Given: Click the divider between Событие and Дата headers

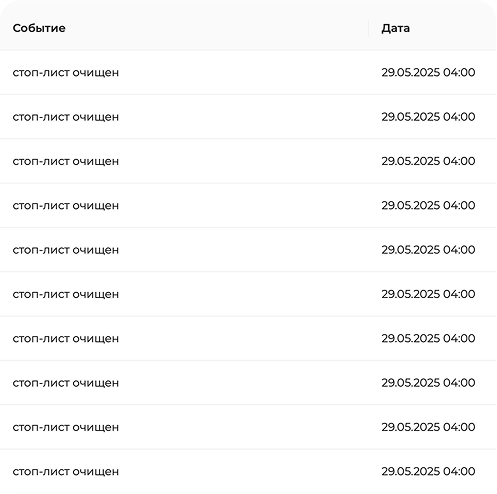Looking at the screenshot, I should pos(368,28).
